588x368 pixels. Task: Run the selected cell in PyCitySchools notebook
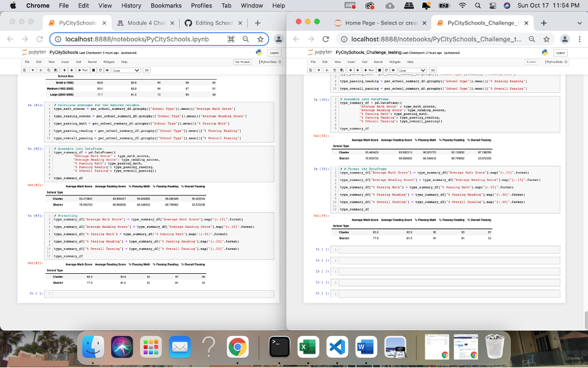coord(83,70)
